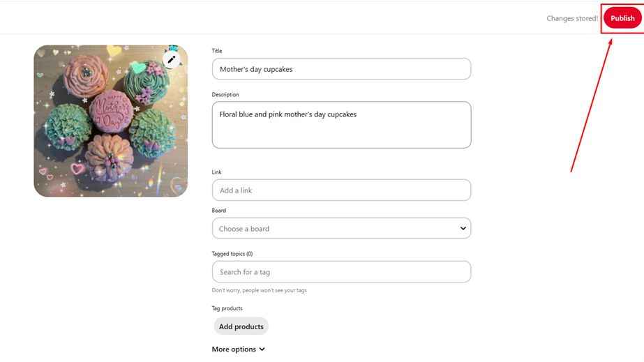The height and width of the screenshot is (362, 644).
Task: Focus the Description text area
Action: point(341,125)
